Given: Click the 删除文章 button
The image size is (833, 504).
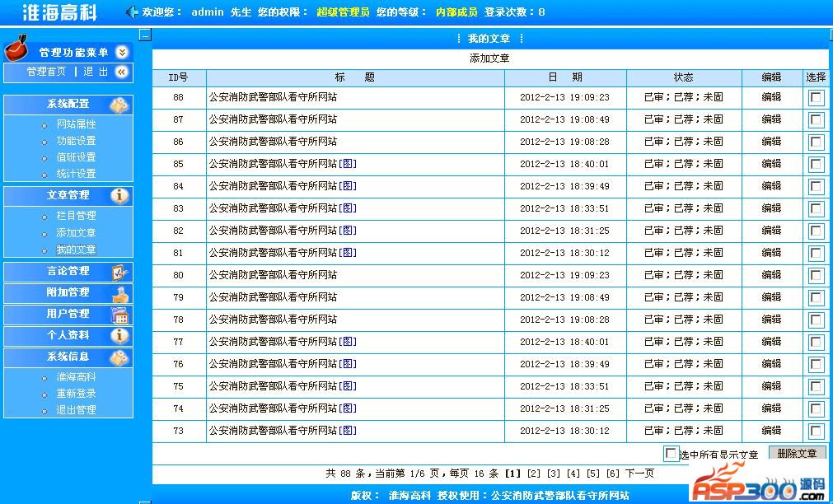Looking at the screenshot, I should click(x=797, y=453).
